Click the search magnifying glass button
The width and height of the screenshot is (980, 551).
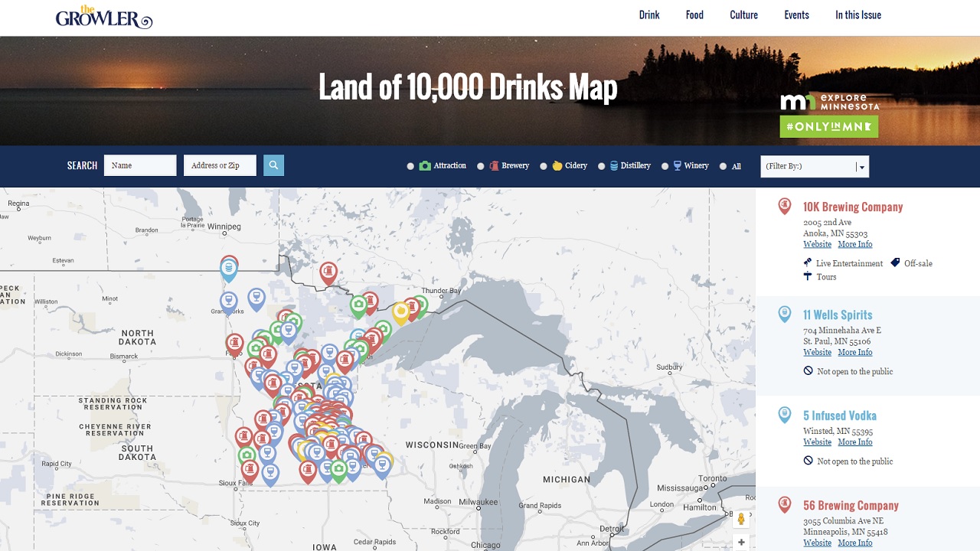coord(273,165)
